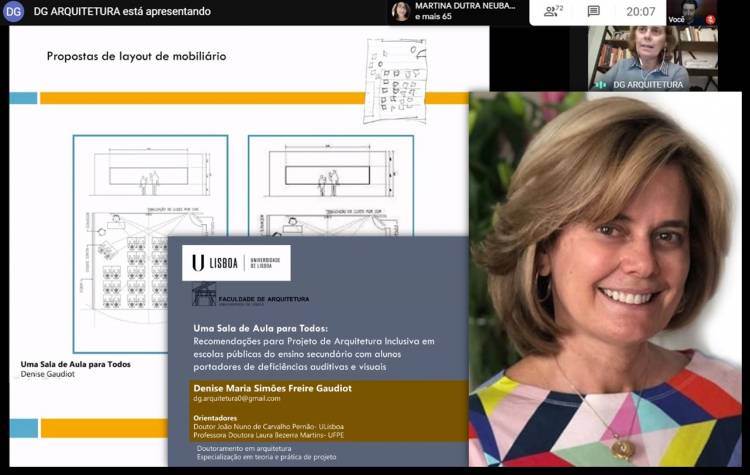Viewport: 750px width, 475px height.
Task: Click the ULisboa university logo
Action: (x=236, y=263)
